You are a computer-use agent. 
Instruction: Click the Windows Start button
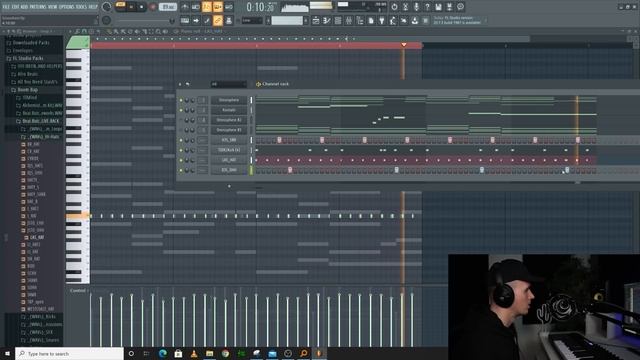pyautogui.click(x=7, y=353)
